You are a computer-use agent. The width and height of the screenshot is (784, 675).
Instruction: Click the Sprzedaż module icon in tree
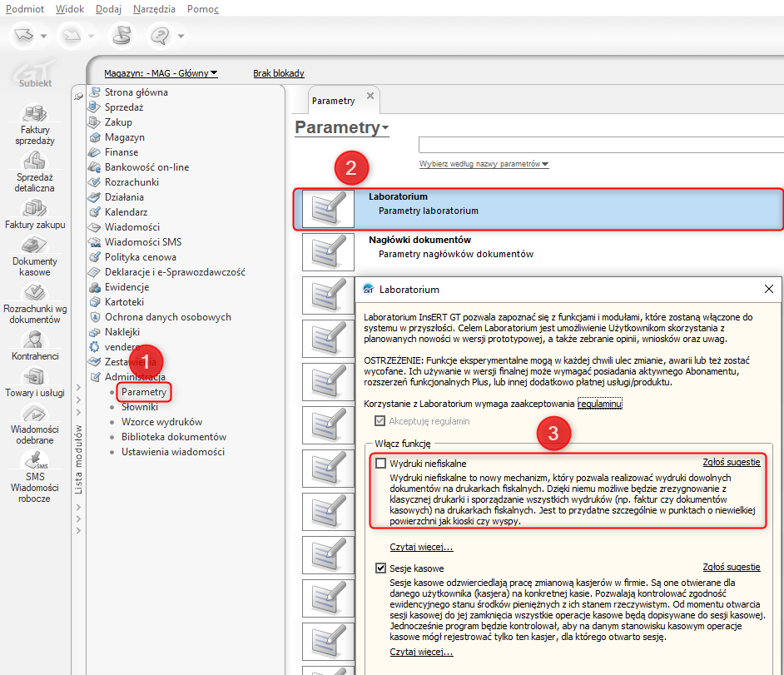click(95, 107)
